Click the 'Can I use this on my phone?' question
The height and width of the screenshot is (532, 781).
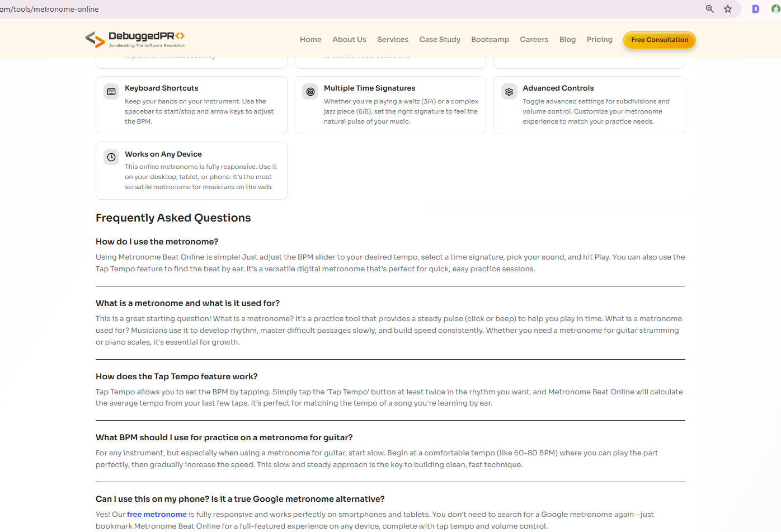[240, 499]
